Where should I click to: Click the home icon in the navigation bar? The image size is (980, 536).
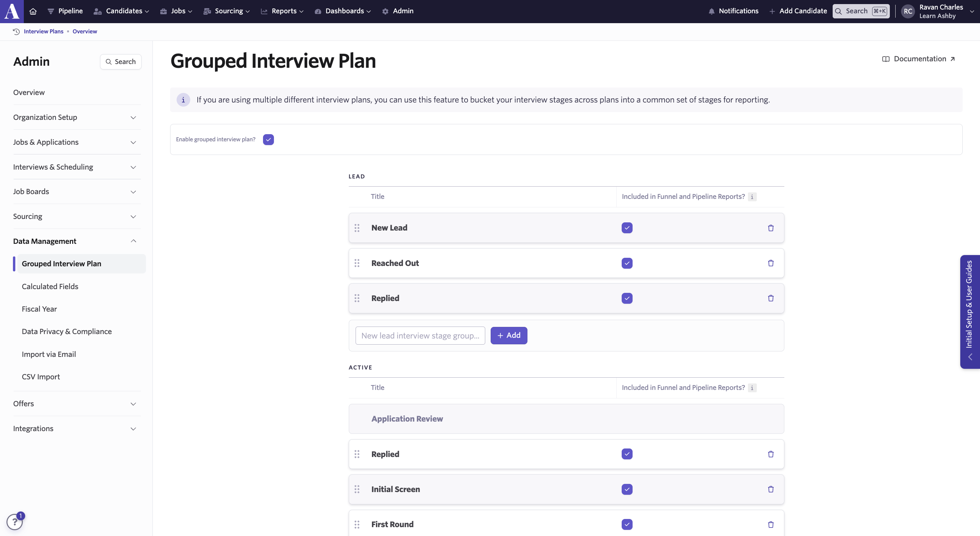tap(32, 11)
